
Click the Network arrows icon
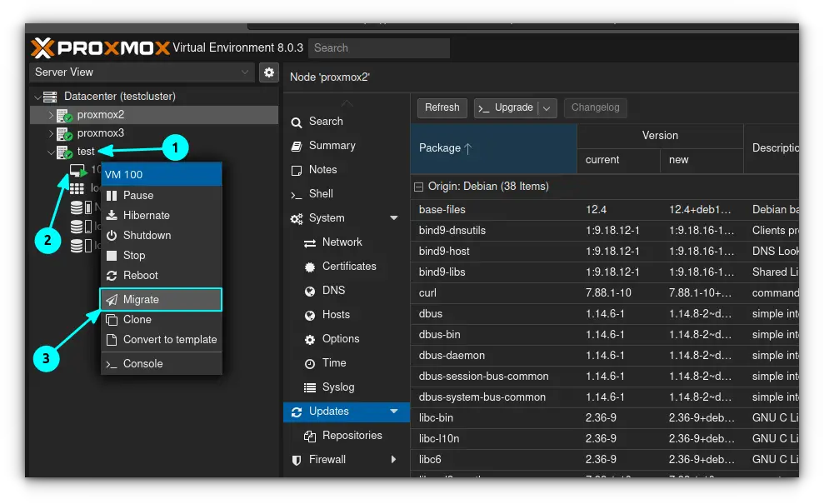tap(310, 242)
